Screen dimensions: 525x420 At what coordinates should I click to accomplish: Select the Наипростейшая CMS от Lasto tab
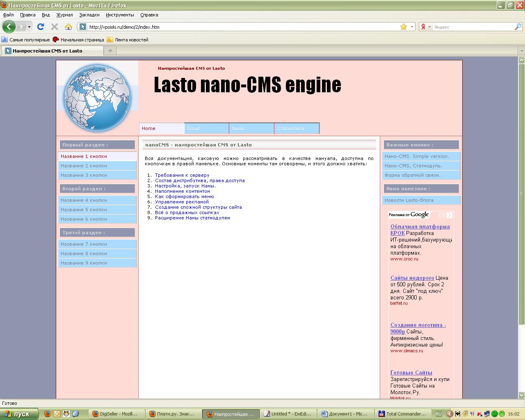tap(52, 51)
